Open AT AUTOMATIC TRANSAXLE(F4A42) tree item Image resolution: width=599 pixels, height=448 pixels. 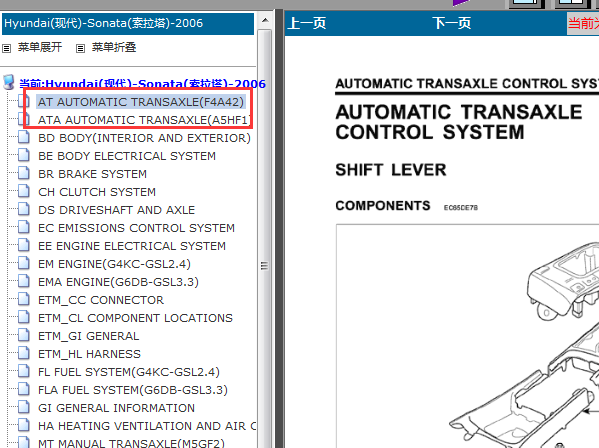point(141,102)
